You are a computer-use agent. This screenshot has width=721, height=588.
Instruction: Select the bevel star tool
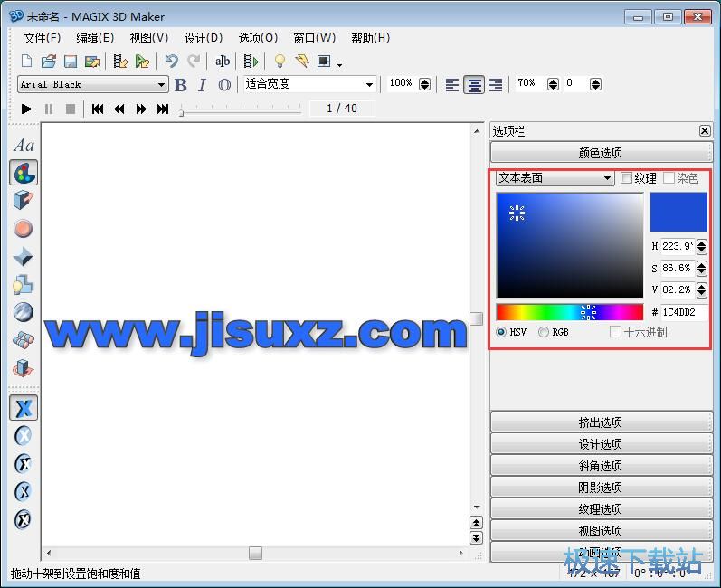(x=23, y=257)
